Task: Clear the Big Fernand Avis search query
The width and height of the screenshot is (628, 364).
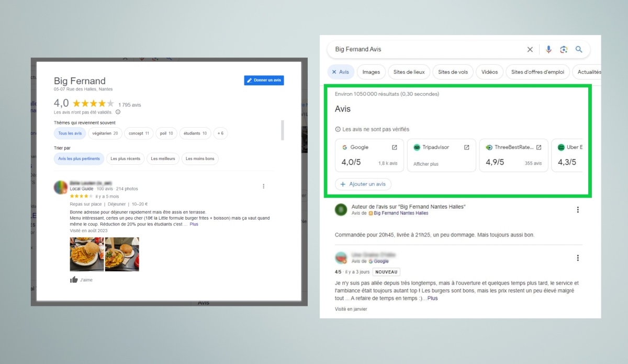Action: pyautogui.click(x=530, y=49)
